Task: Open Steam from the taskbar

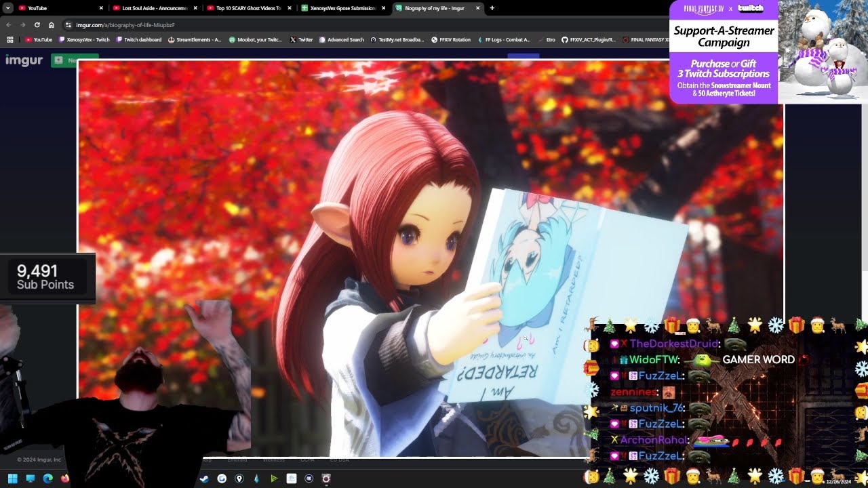Action: (x=203, y=479)
